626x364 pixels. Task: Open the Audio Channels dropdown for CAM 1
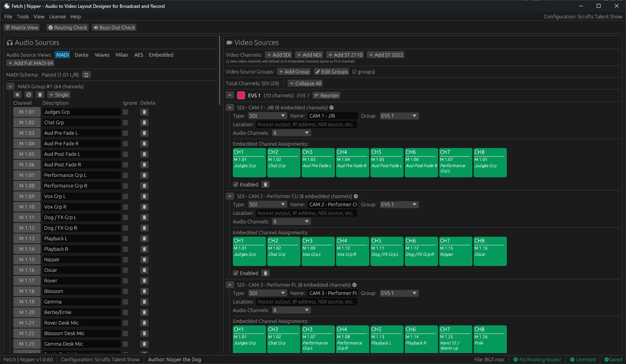click(x=291, y=133)
